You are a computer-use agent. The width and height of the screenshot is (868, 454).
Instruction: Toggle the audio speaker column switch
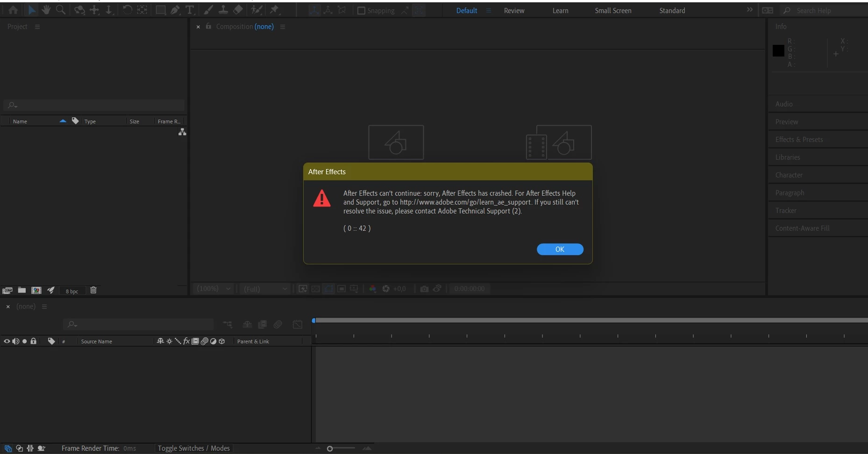coord(15,341)
